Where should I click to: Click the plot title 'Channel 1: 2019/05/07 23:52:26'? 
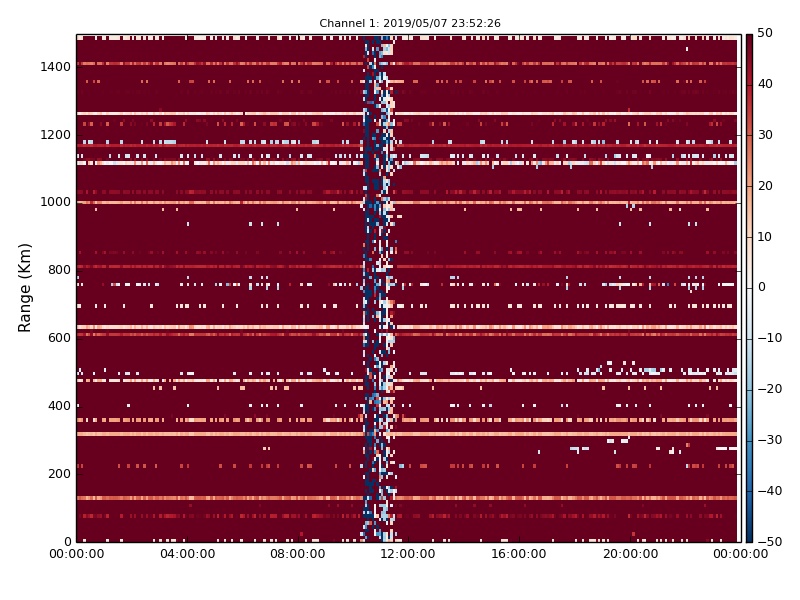tap(410, 23)
